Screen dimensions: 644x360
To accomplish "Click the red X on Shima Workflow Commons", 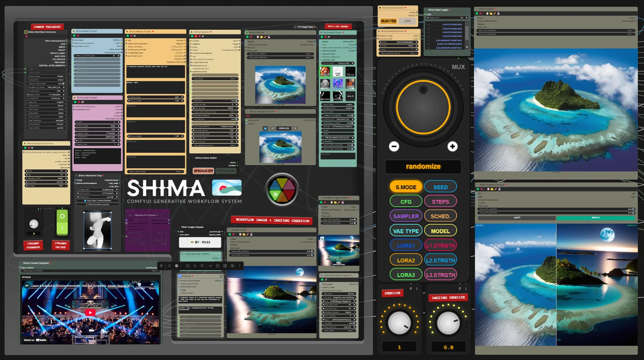I will pos(26,37).
